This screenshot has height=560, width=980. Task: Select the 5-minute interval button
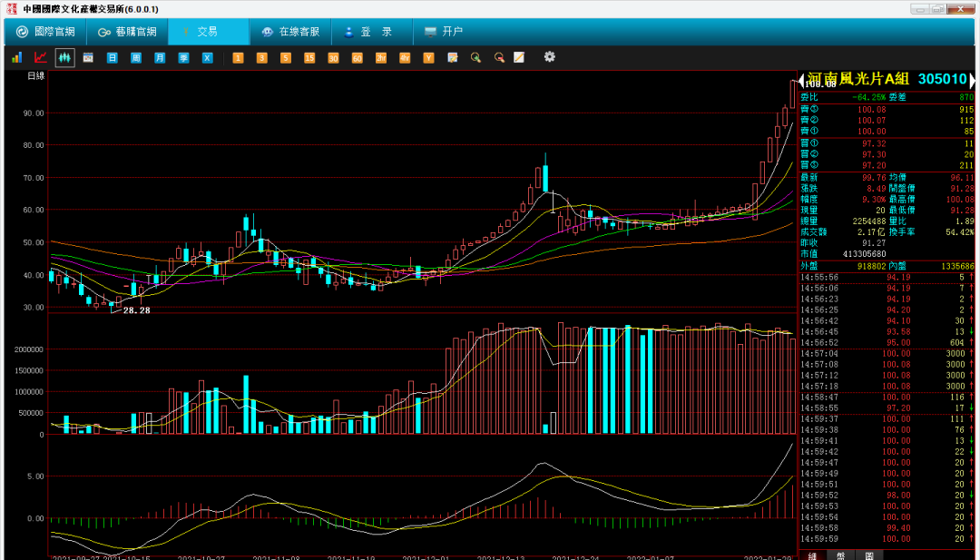(286, 57)
